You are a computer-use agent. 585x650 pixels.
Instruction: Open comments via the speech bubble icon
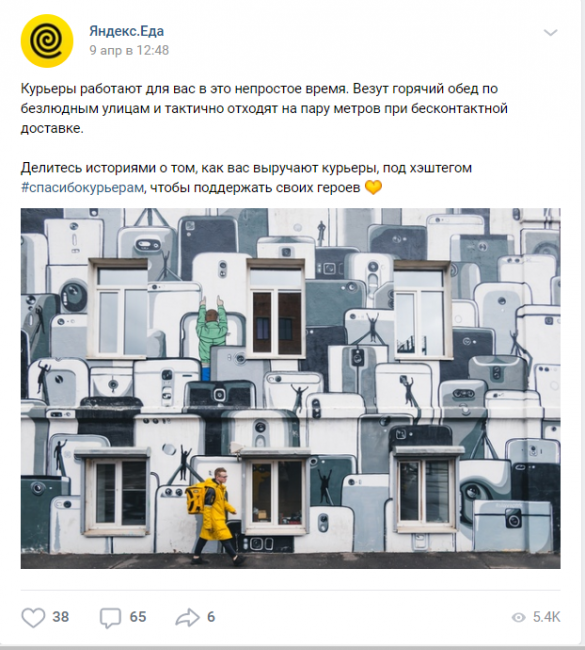pos(110,618)
